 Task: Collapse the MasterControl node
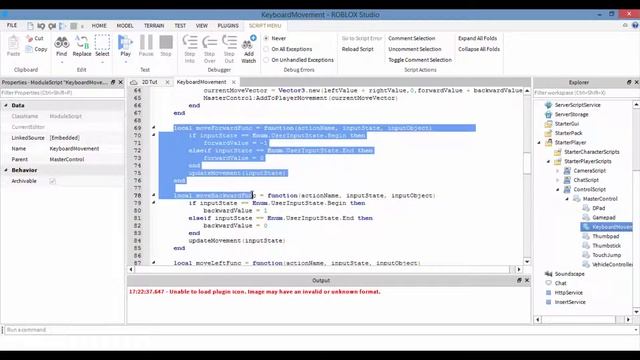(x=567, y=199)
